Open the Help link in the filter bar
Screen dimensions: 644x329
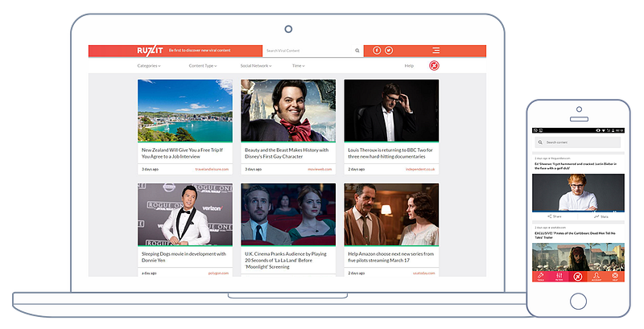[x=409, y=66]
